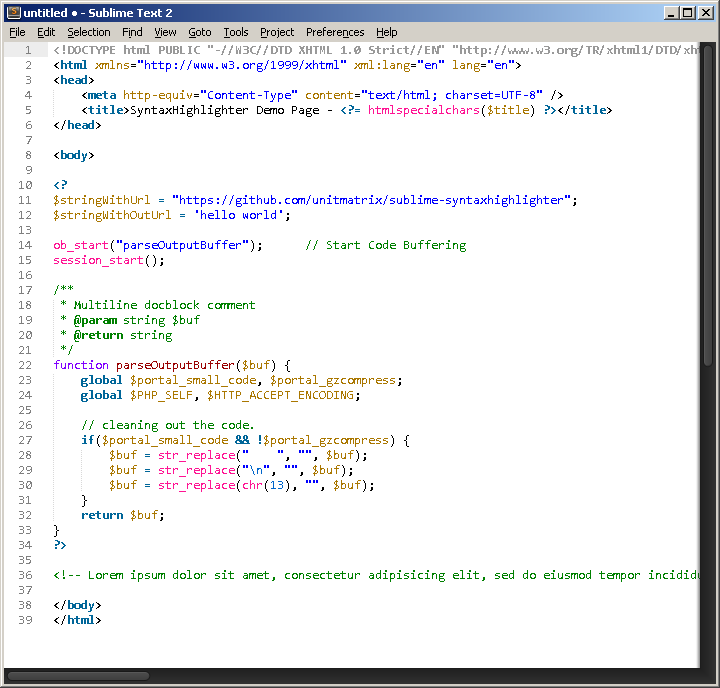720x688 pixels.
Task: Click parseOutputBuffer in function definition
Action: click(175, 365)
